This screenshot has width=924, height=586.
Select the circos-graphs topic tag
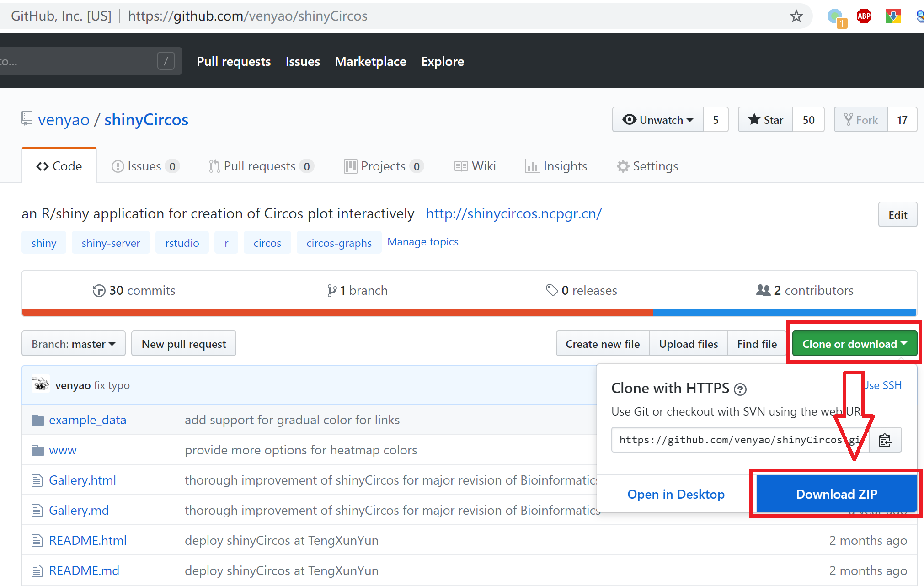(x=339, y=243)
